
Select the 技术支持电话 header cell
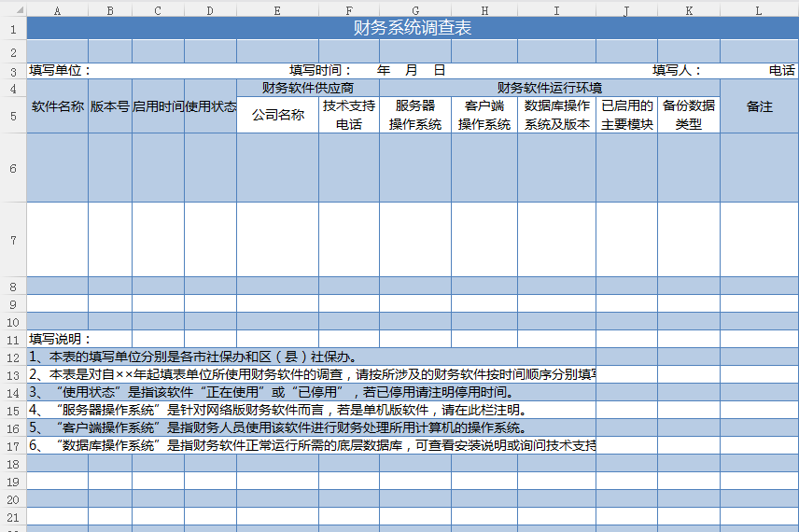(x=349, y=116)
